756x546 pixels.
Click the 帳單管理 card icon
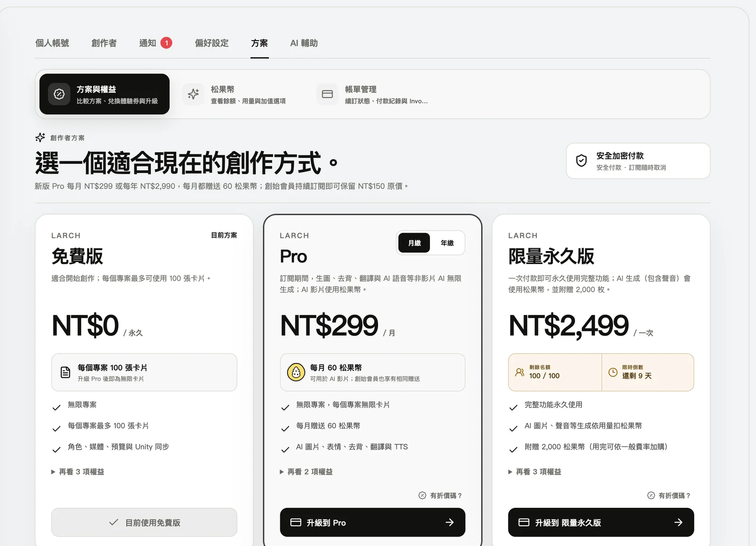coord(327,94)
